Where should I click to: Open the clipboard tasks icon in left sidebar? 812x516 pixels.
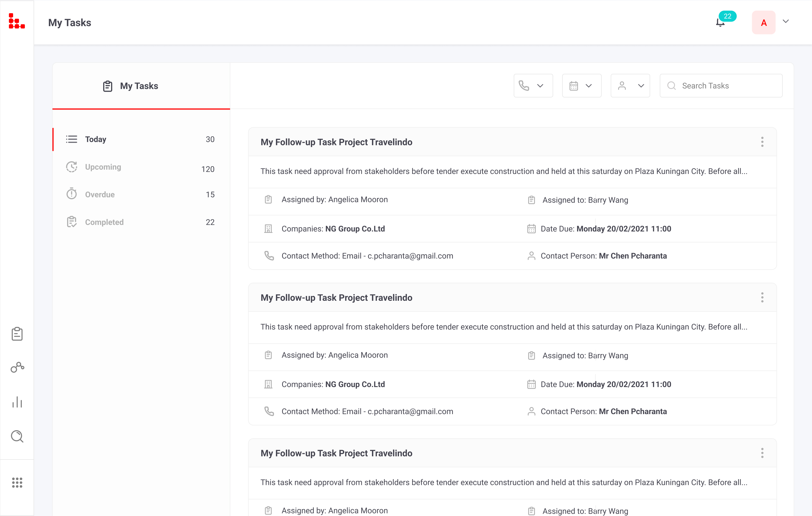click(17, 334)
